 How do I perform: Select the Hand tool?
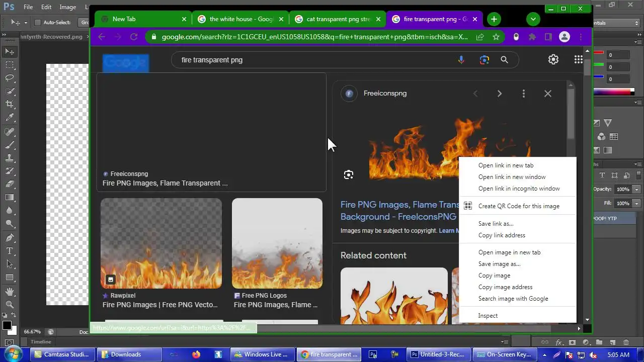[x=10, y=291]
